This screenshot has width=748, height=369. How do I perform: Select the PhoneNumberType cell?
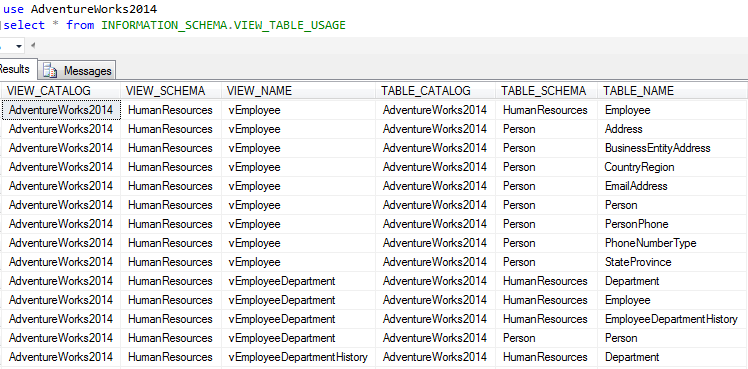(x=673, y=243)
